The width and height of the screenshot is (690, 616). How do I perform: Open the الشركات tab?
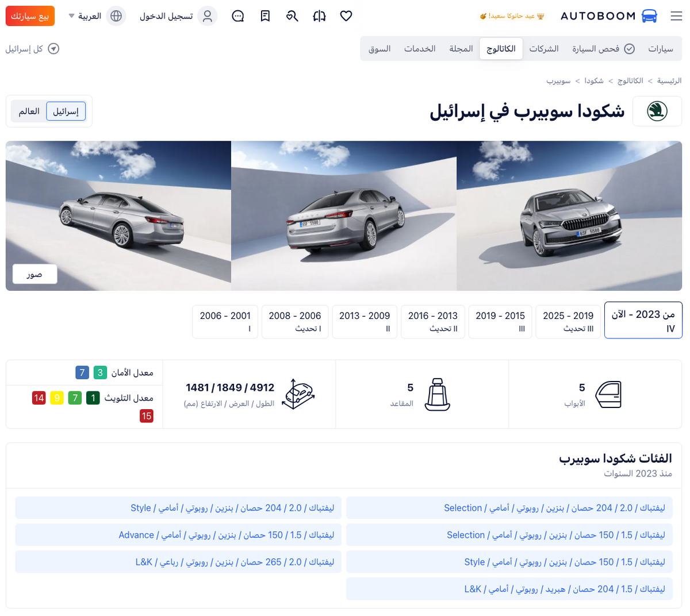tap(544, 49)
